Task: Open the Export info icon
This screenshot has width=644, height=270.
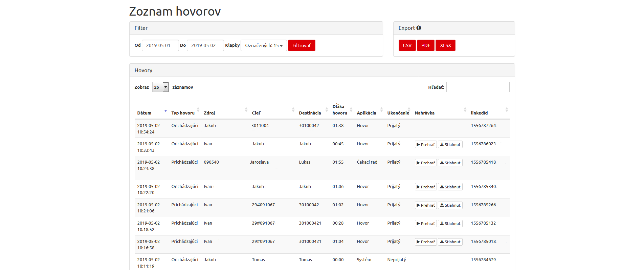Action: click(419, 28)
